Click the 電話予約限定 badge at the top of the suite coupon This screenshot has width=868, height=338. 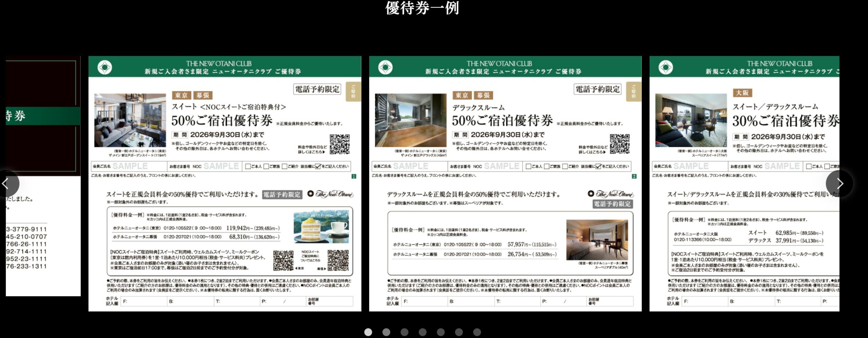[x=317, y=89]
